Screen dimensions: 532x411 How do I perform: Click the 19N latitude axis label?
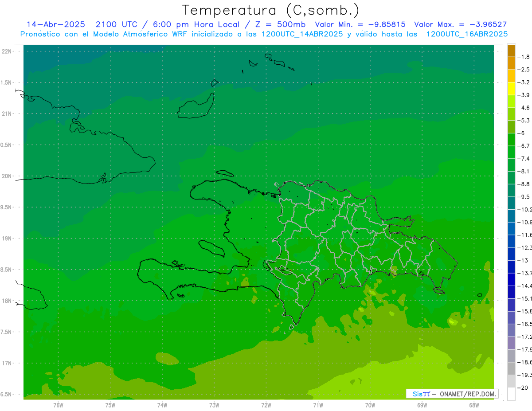point(7,238)
